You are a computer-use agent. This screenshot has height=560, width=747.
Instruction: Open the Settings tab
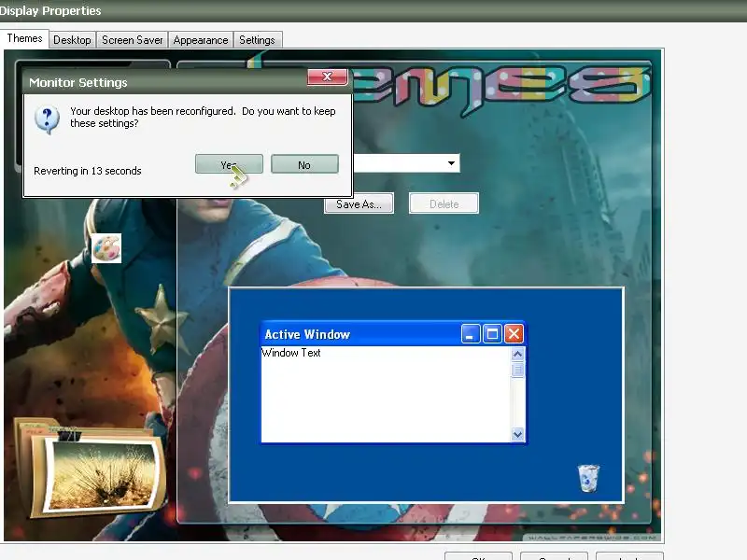click(258, 40)
